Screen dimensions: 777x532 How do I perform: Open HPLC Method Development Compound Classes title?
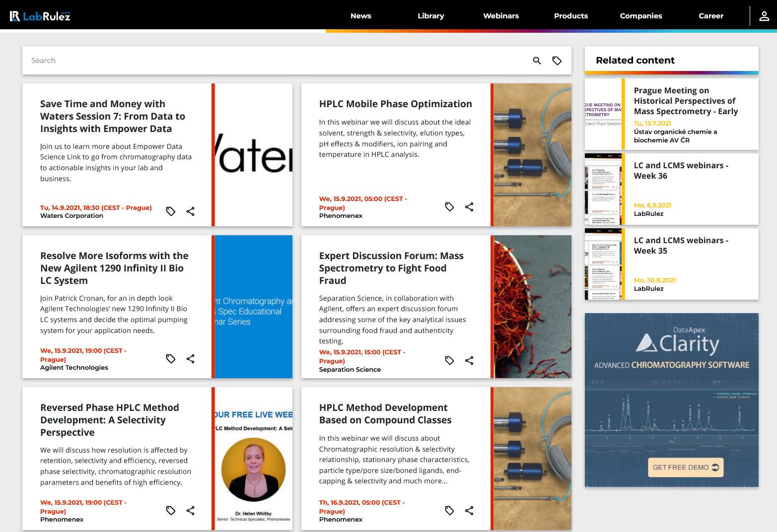[x=385, y=414]
